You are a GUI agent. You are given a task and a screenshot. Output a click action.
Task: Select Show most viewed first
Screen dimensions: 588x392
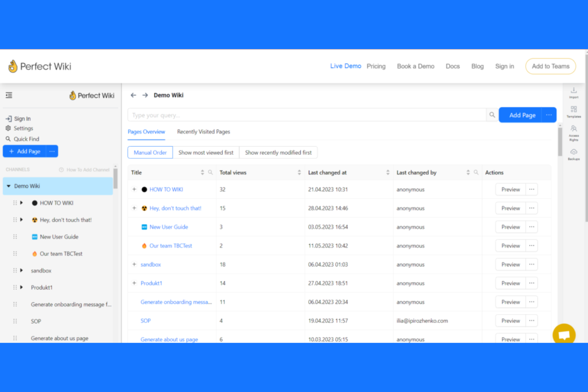pyautogui.click(x=206, y=153)
